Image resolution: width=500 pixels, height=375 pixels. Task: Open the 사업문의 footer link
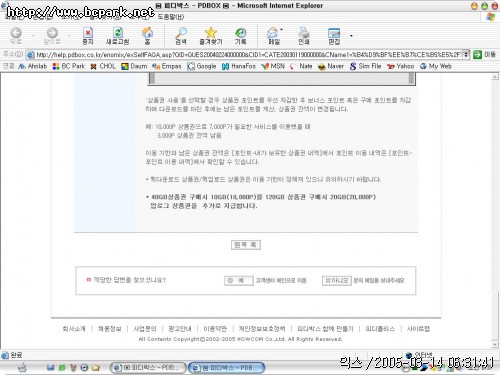point(145,329)
